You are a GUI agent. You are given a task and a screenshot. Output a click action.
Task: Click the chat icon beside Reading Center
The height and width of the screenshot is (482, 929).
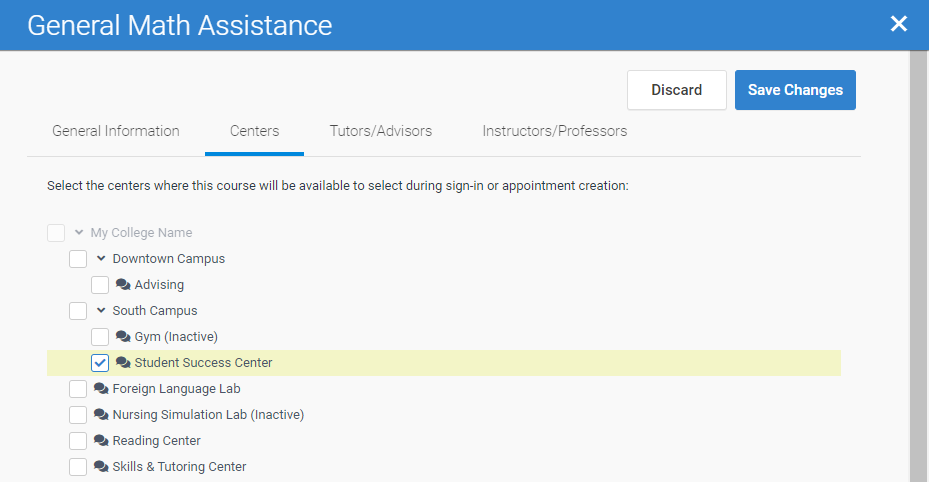(x=101, y=441)
